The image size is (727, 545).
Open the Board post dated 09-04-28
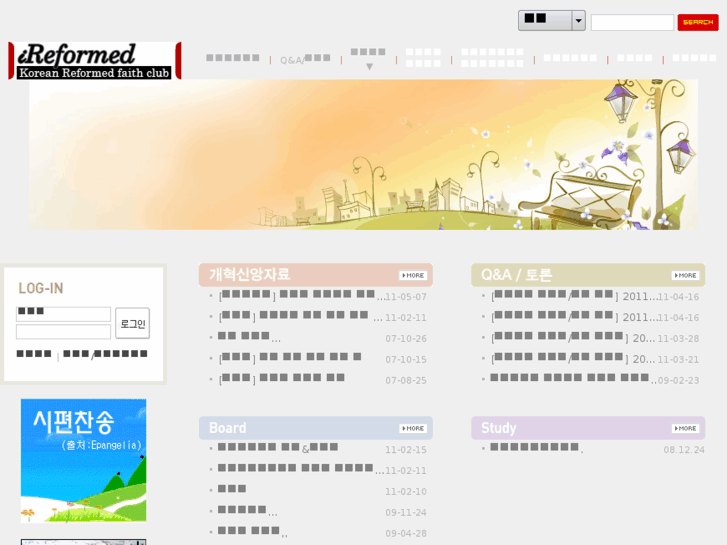tap(253, 532)
